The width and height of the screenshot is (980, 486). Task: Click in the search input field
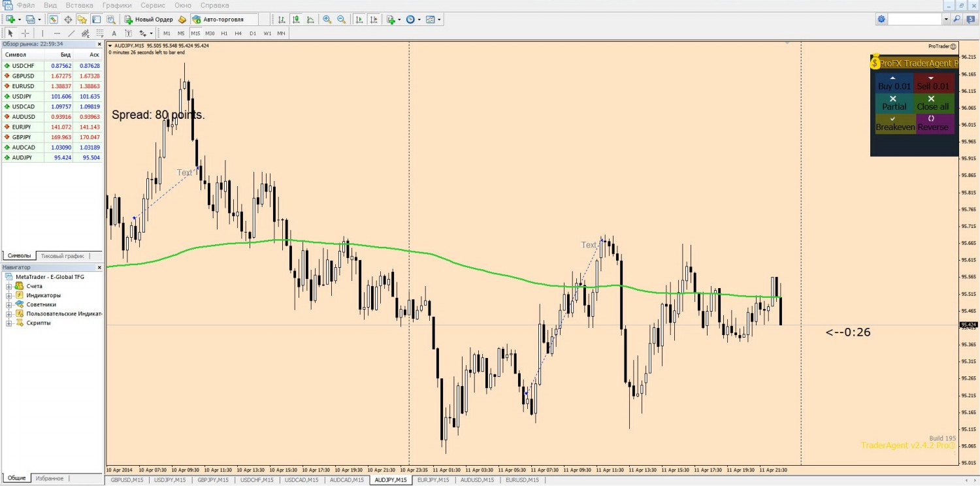915,20
